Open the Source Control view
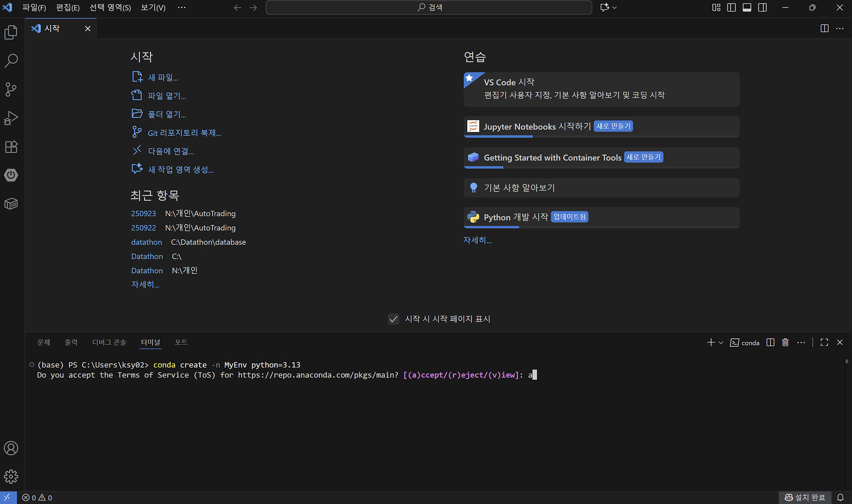This screenshot has height=504, width=852. [11, 89]
